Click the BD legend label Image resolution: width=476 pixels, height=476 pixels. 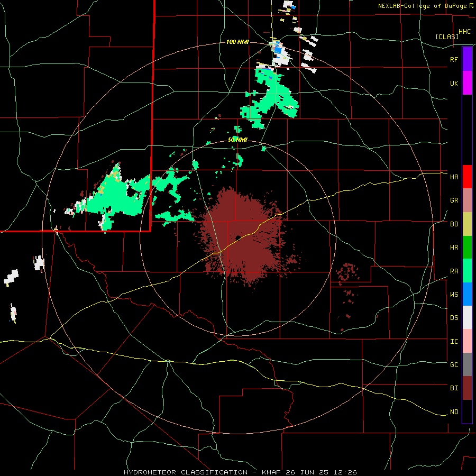point(454,224)
